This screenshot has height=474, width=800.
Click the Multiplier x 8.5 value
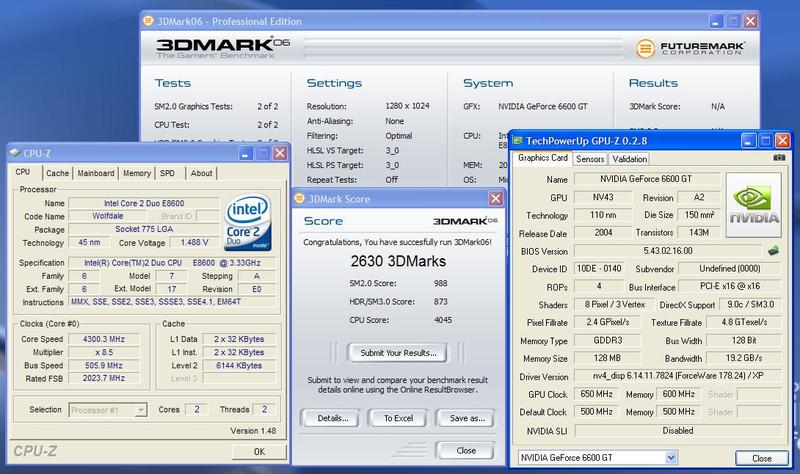104,352
